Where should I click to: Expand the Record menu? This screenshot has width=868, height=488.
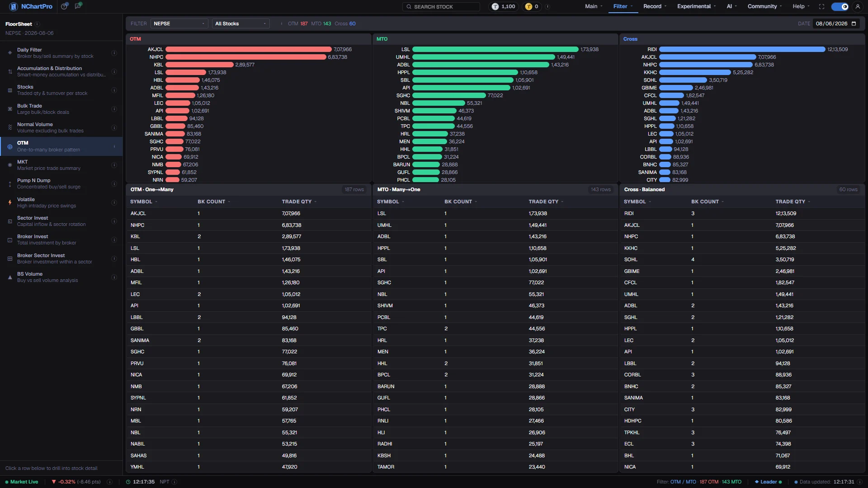(655, 6)
